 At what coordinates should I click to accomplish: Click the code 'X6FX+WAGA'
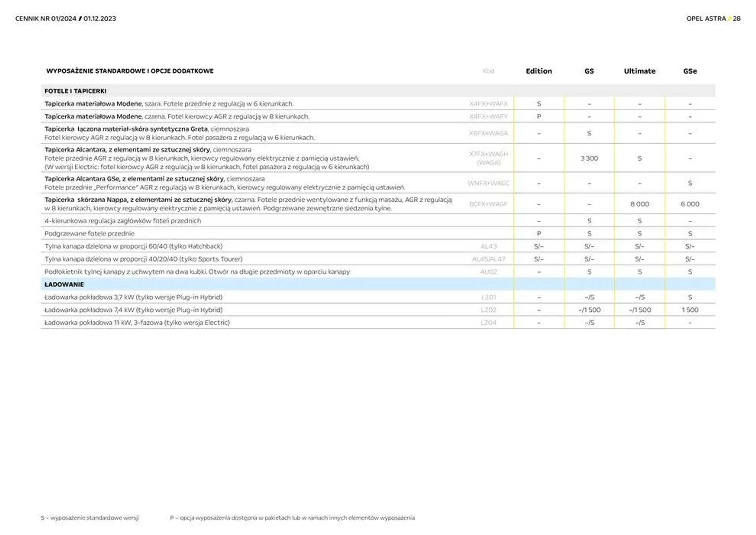tap(488, 133)
